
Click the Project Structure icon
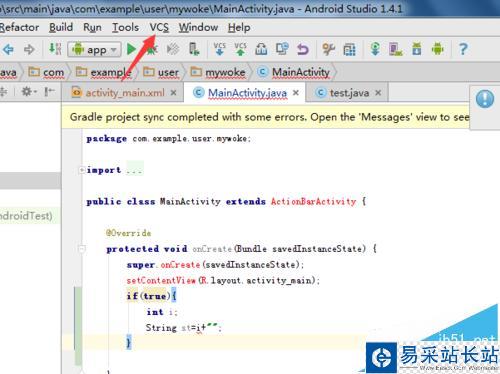[x=349, y=49]
